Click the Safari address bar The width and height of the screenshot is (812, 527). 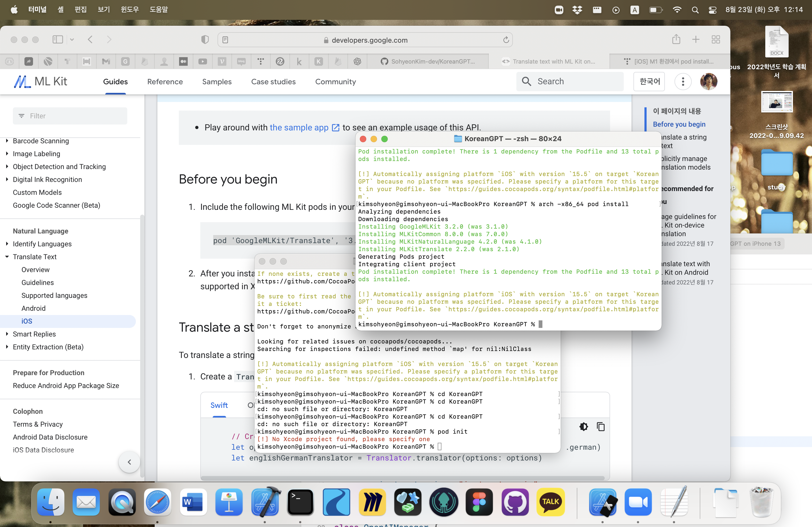tap(365, 40)
